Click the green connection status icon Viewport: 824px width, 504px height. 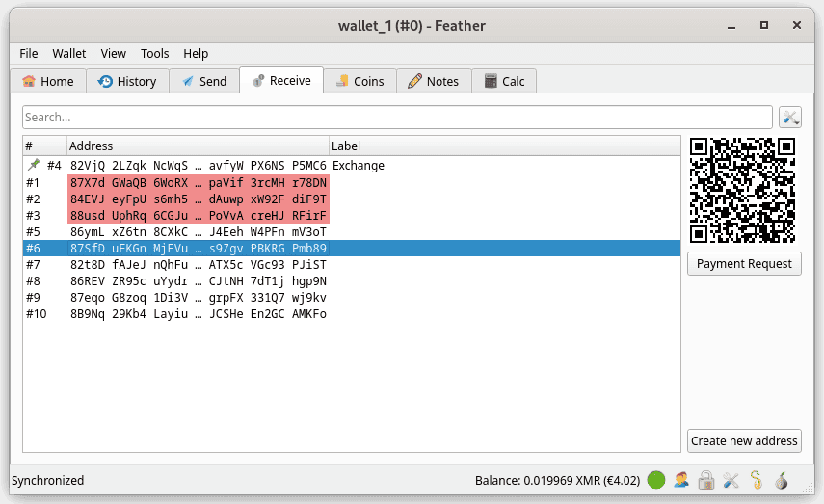[656, 480]
